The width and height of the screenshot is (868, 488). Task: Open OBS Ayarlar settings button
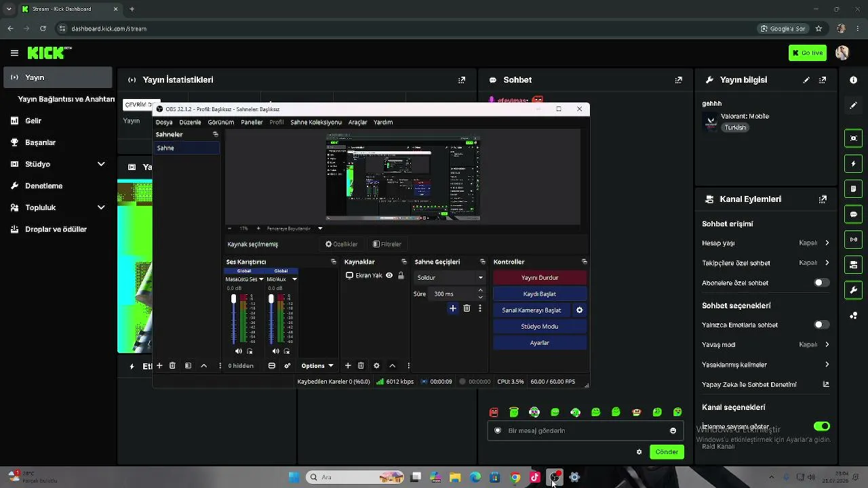(540, 343)
